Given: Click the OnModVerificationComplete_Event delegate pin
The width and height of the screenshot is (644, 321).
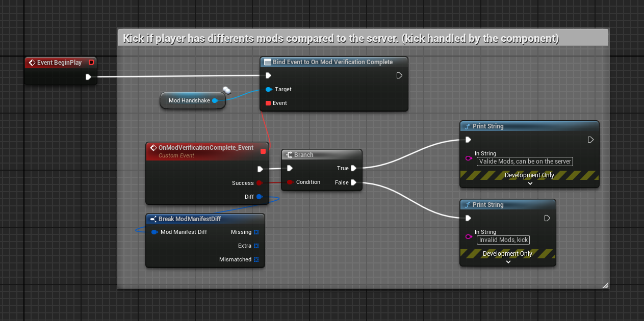Looking at the screenshot, I should coord(263,151).
